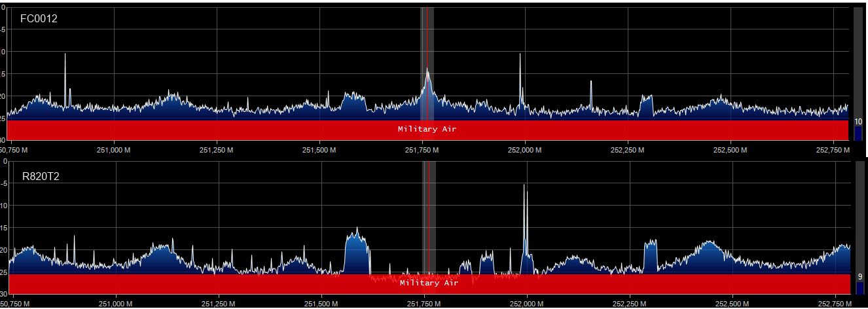Viewport: 868px width, 309px height.
Task: Select the Military Air band bar in the top panel
Action: pos(427,129)
